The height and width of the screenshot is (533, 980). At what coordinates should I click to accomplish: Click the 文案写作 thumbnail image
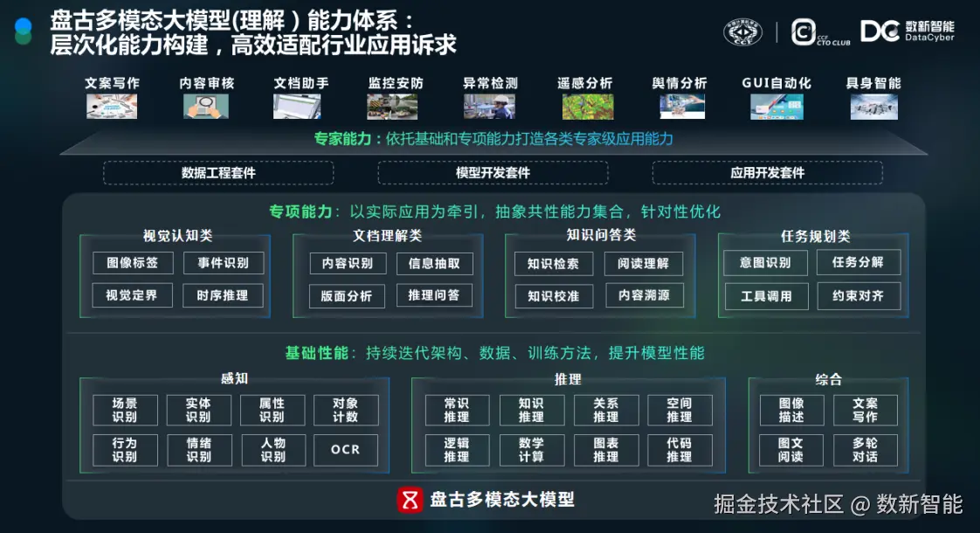coord(112,107)
